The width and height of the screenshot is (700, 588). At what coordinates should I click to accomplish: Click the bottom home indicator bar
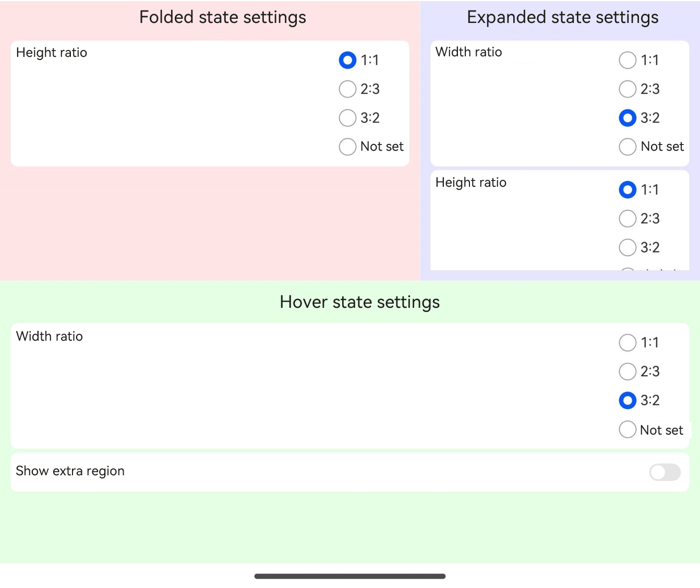click(350, 577)
